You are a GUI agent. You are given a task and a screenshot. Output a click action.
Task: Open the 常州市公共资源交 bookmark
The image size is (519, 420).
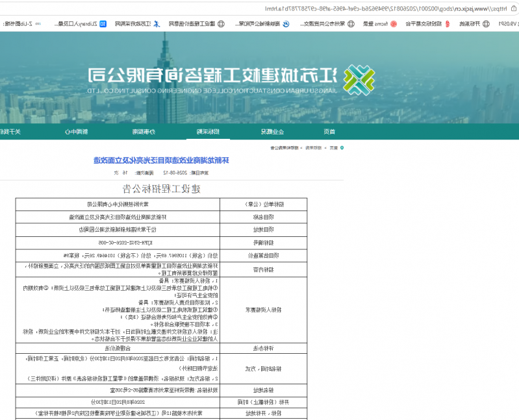coord(327,24)
